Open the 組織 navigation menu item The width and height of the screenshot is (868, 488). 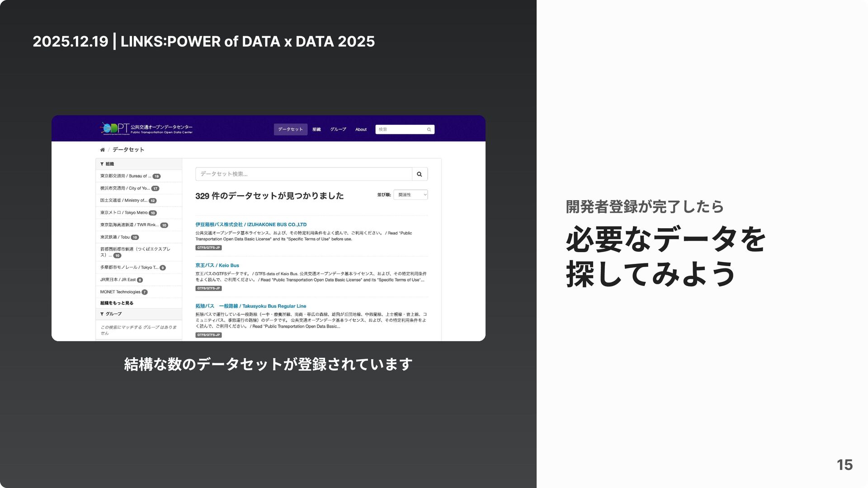(x=316, y=130)
